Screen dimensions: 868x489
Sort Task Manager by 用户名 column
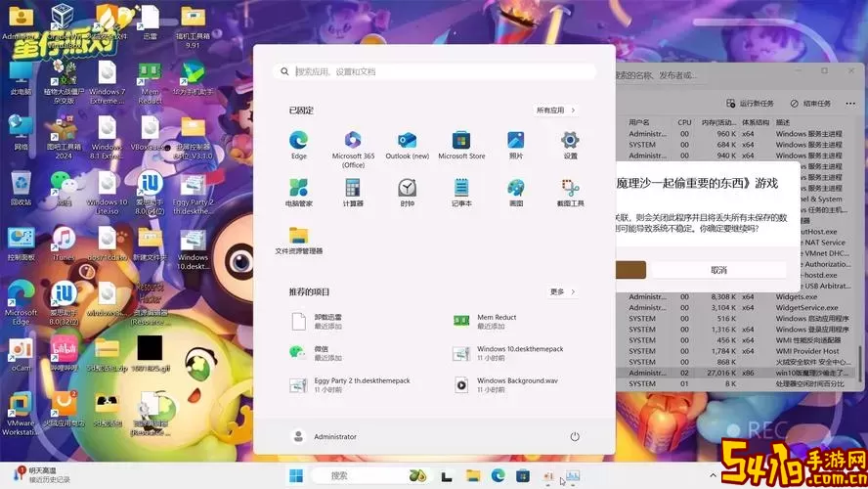[x=639, y=122]
